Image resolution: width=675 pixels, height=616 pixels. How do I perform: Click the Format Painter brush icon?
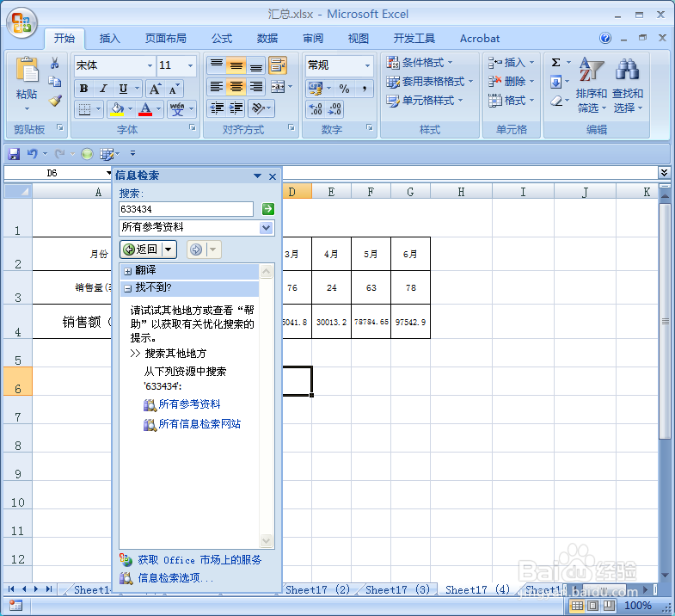55,101
